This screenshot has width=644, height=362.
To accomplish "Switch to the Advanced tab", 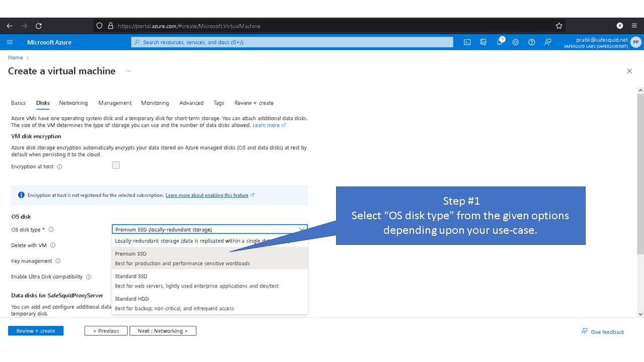I will 191,103.
